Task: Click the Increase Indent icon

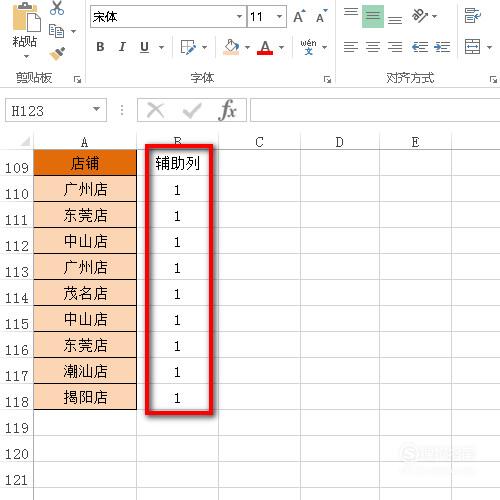Action: click(x=442, y=47)
